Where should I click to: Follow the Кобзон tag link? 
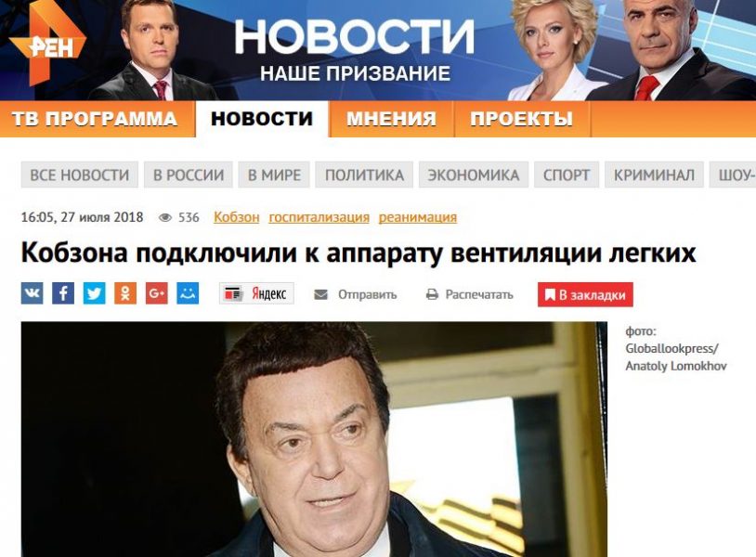point(236,217)
